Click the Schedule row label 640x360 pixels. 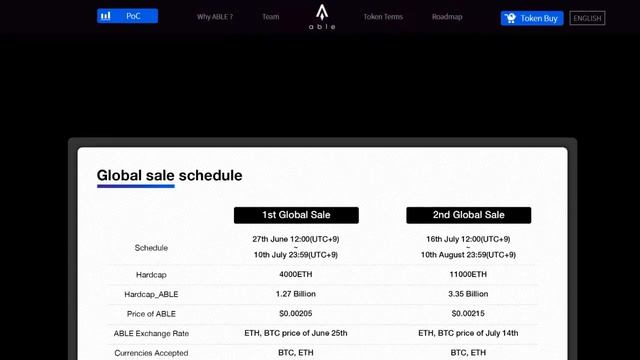click(151, 248)
